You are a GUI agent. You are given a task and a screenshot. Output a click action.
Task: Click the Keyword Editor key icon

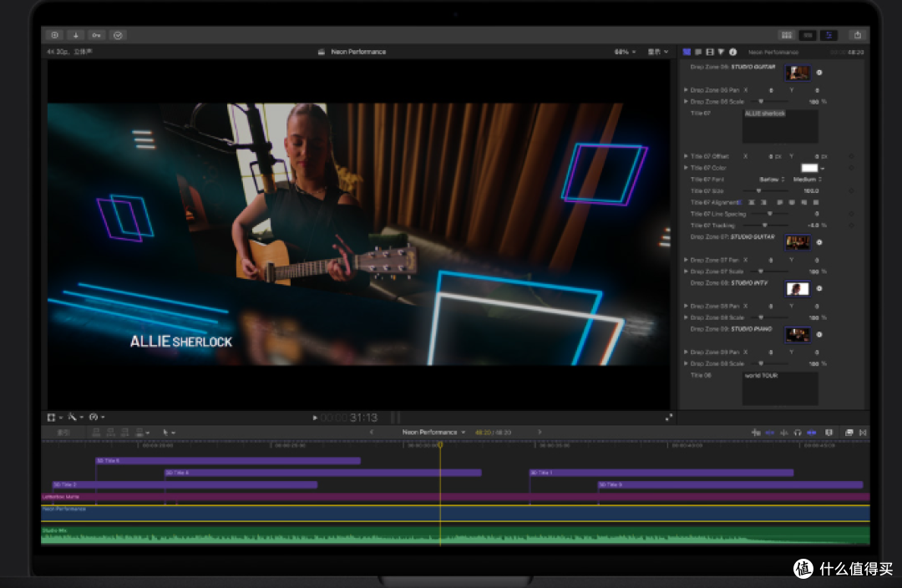click(97, 35)
